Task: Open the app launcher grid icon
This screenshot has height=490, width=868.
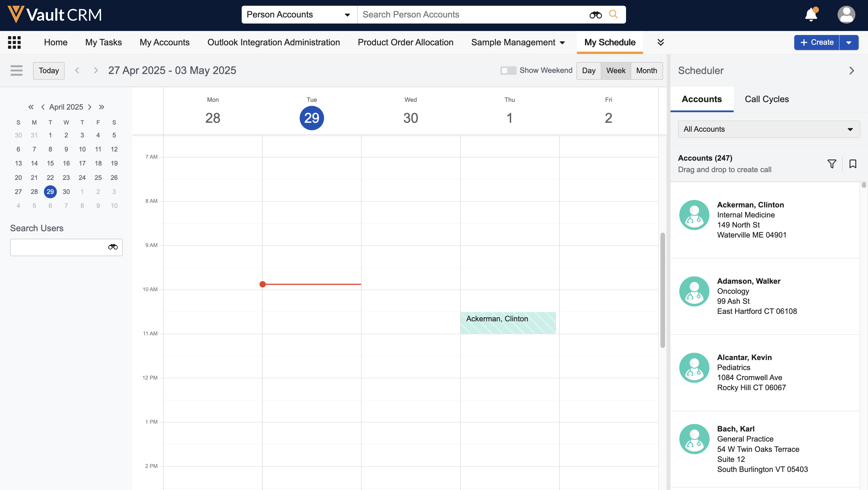Action: point(14,42)
